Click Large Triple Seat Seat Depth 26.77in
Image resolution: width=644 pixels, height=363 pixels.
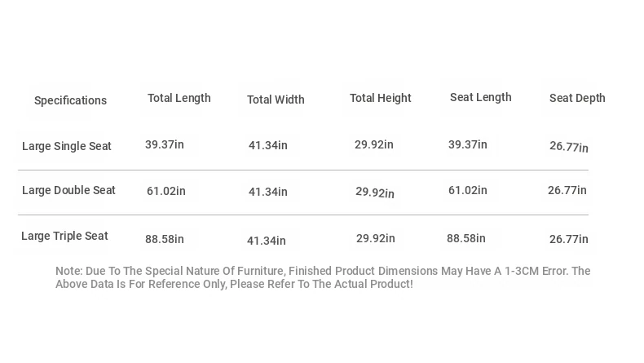pyautogui.click(x=569, y=239)
